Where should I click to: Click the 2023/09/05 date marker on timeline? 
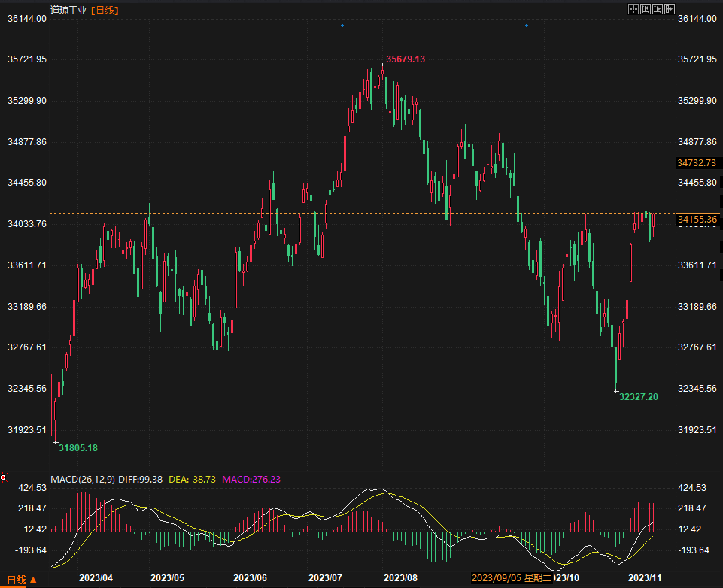496,578
